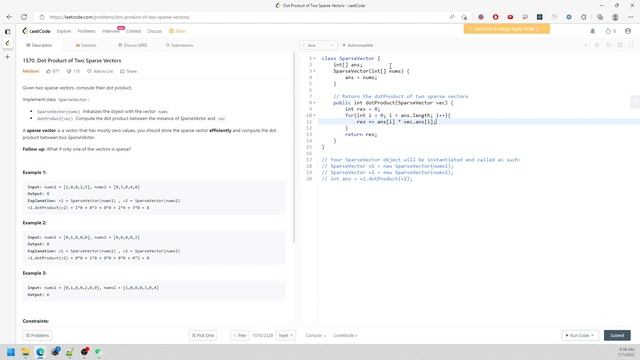The height and width of the screenshot is (360, 640).
Task: Toggle editor fullscreen icon
Action: coord(631,45)
